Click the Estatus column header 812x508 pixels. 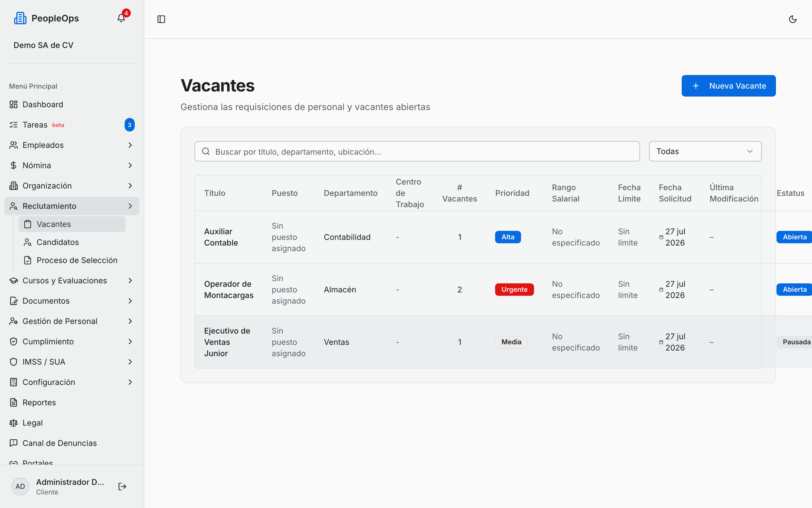point(790,193)
